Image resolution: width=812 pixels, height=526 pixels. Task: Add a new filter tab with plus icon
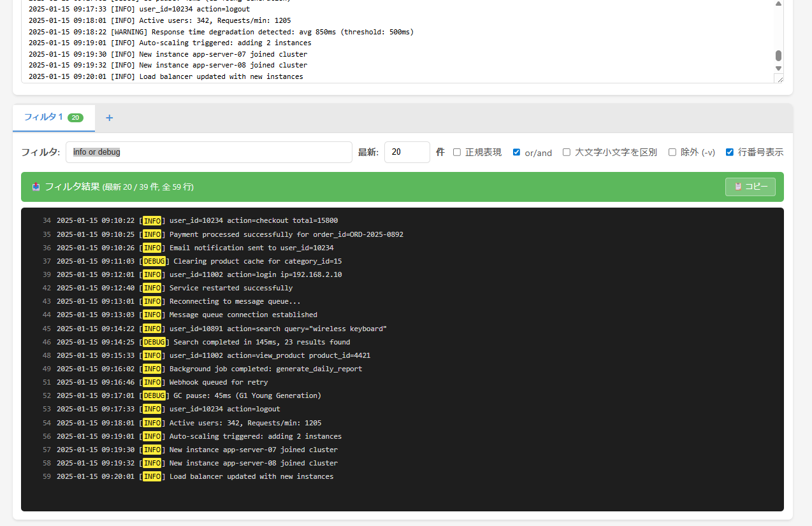[x=109, y=118]
